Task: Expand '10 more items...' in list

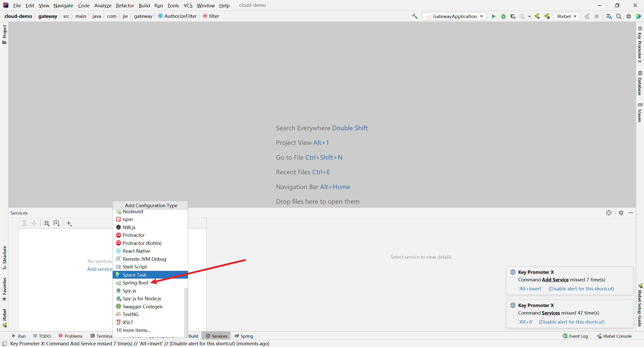Action: pyautogui.click(x=133, y=330)
